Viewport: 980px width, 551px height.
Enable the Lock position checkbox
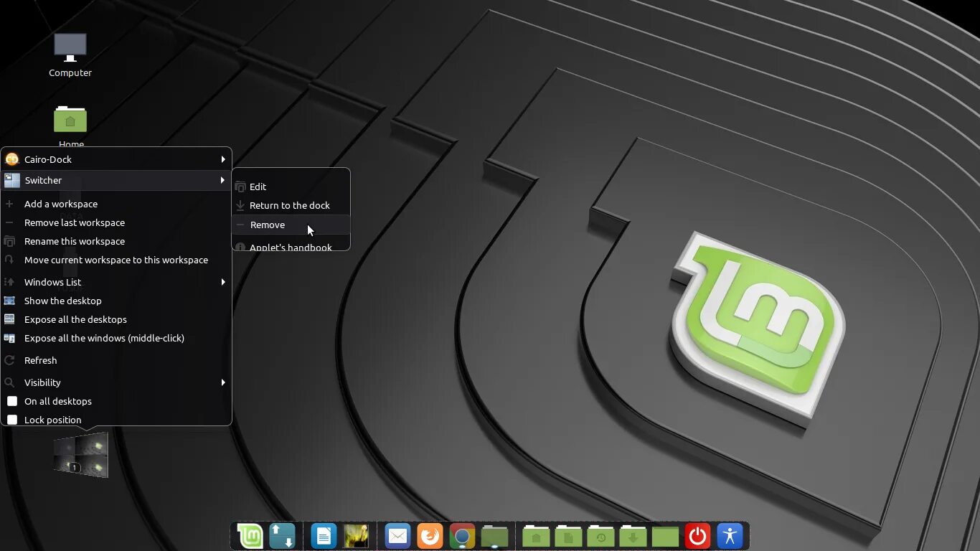pyautogui.click(x=12, y=420)
